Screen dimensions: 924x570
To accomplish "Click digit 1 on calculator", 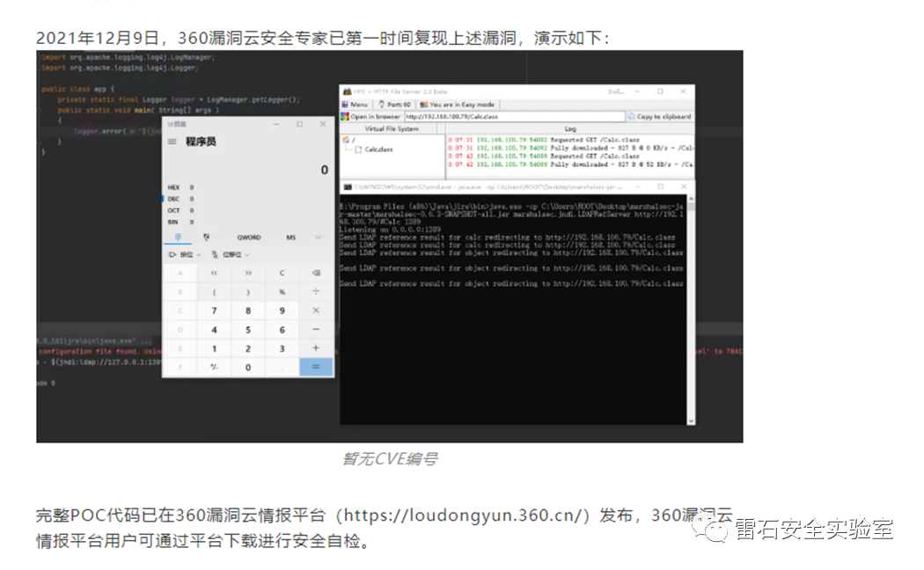I will (214, 348).
